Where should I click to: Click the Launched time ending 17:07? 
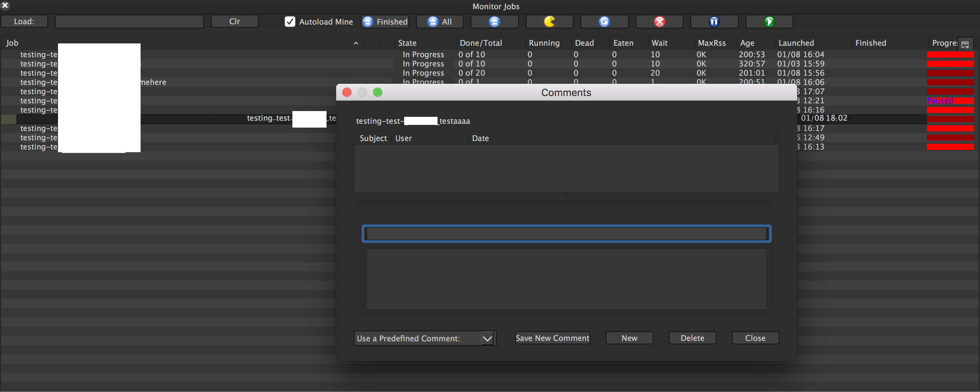click(811, 91)
